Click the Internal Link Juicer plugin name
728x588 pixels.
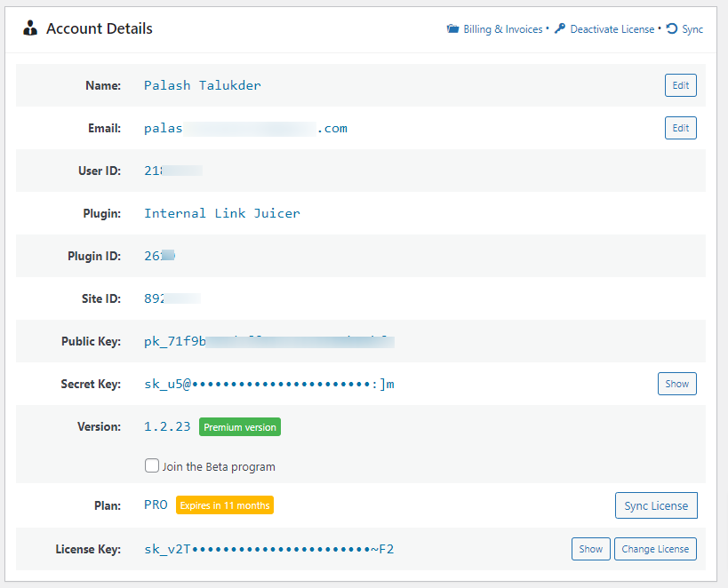pos(222,213)
